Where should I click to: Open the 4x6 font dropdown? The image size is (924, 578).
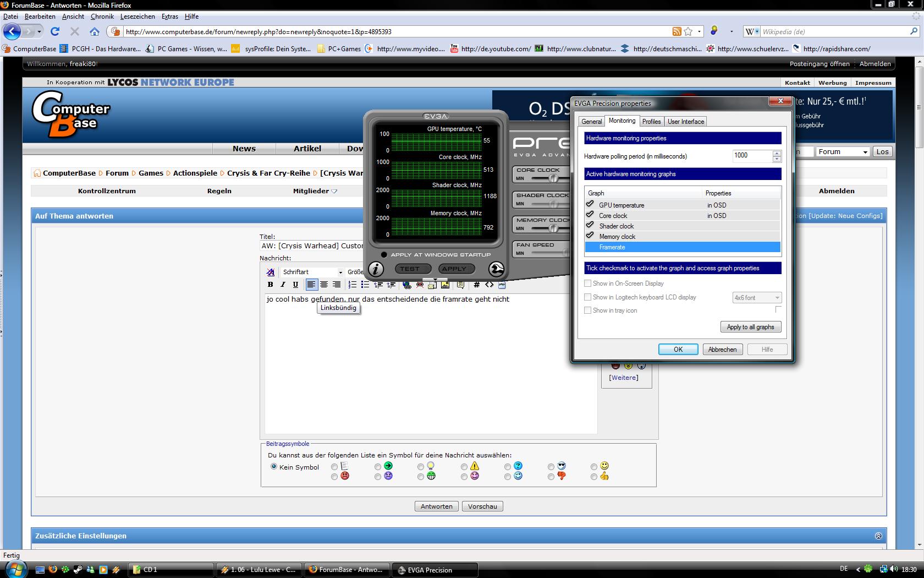tap(757, 298)
